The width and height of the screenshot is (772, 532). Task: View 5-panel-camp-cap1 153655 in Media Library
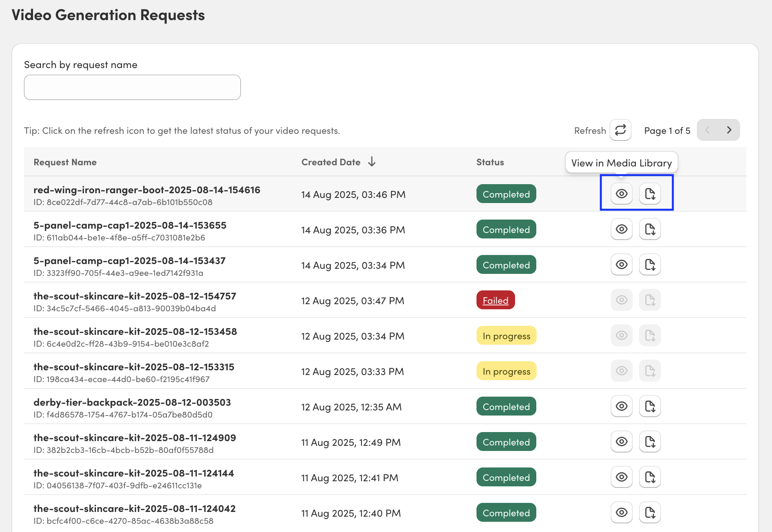621,229
